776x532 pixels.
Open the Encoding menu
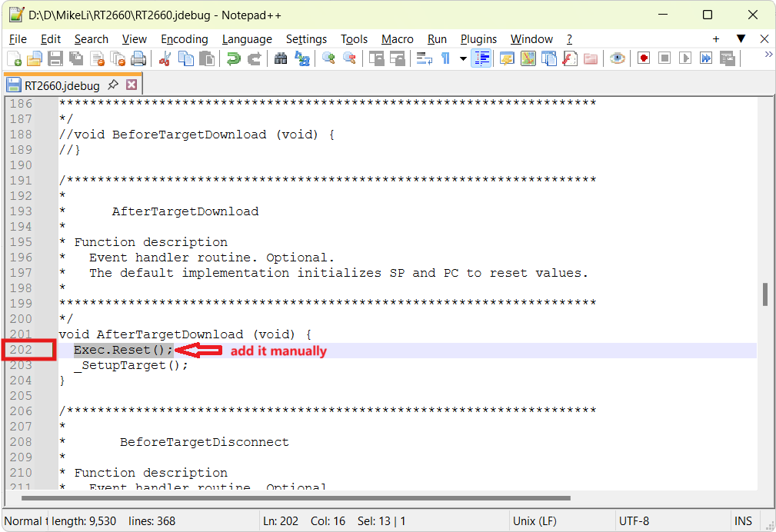click(184, 39)
